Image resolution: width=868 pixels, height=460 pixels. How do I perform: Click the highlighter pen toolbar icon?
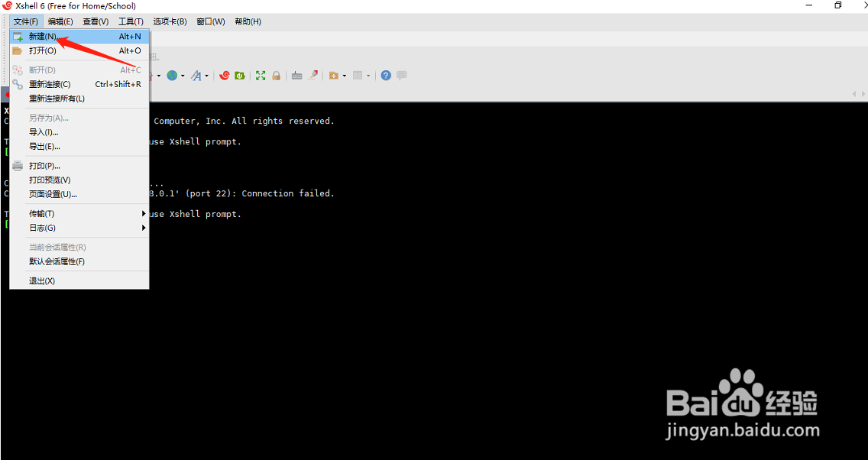coord(313,76)
